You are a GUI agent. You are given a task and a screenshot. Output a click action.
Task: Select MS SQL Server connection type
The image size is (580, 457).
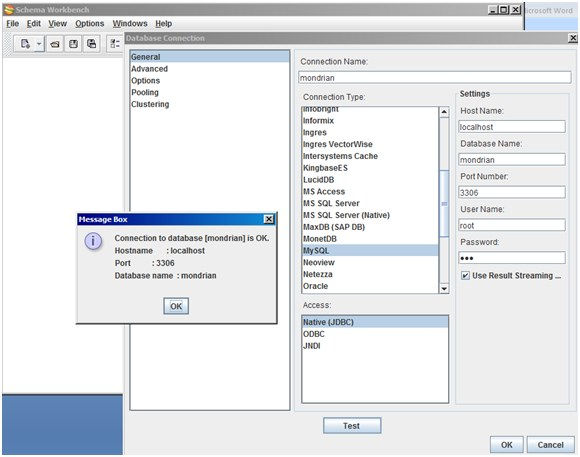point(370,204)
